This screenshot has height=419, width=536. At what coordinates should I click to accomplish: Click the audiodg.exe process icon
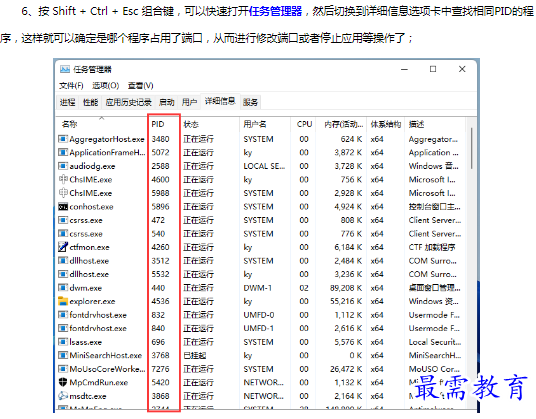point(63,166)
